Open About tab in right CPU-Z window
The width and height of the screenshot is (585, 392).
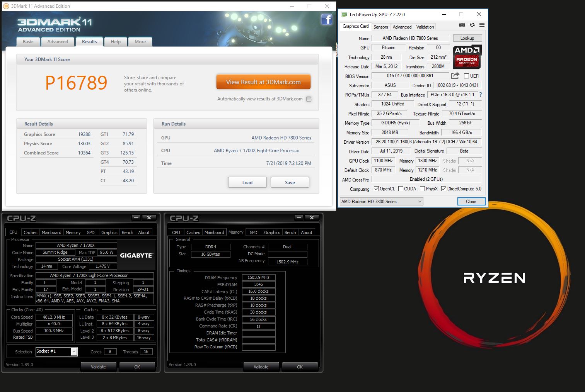tap(307, 232)
